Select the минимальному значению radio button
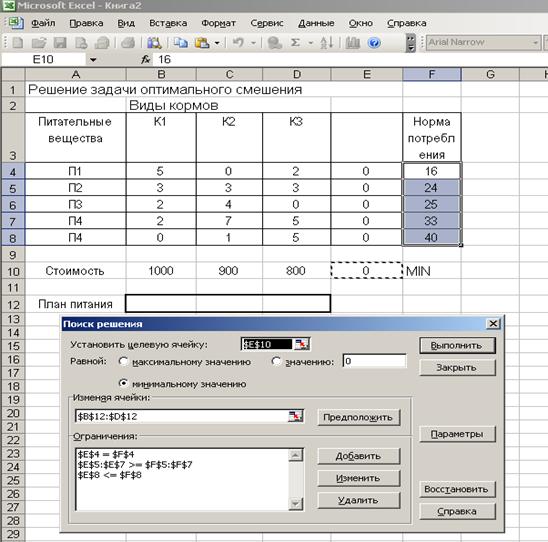The height and width of the screenshot is (542, 548). (123, 383)
